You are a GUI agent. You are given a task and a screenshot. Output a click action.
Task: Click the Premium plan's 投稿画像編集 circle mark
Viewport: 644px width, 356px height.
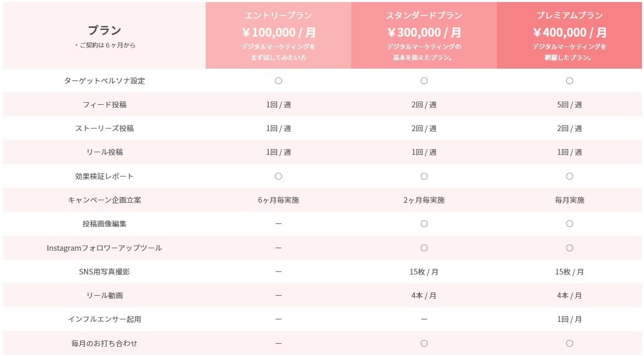(569, 224)
